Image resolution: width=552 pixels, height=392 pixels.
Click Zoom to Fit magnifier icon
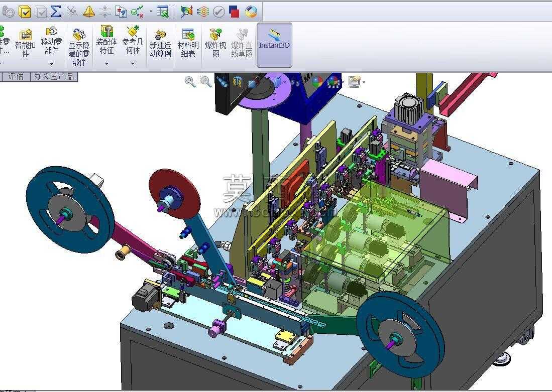click(x=190, y=82)
